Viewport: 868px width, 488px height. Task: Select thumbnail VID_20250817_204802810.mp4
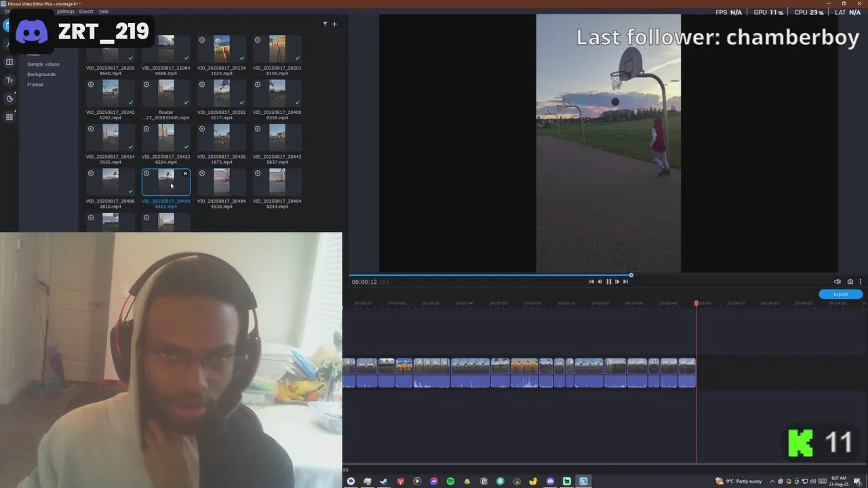[x=111, y=182]
